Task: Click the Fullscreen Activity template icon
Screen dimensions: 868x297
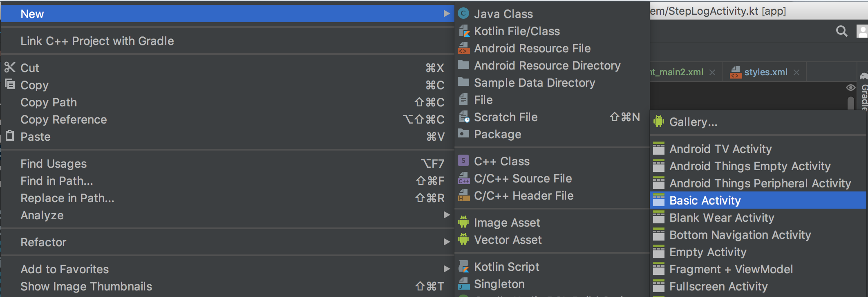Action: tap(658, 286)
